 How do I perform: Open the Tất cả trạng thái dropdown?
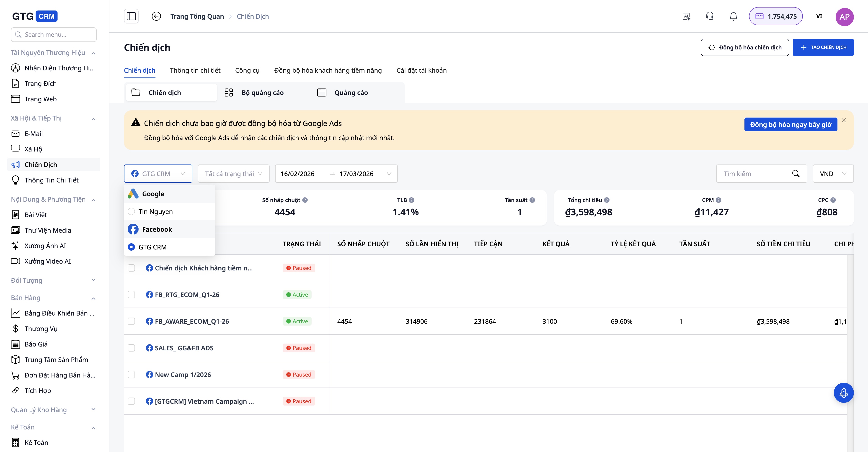click(x=233, y=174)
